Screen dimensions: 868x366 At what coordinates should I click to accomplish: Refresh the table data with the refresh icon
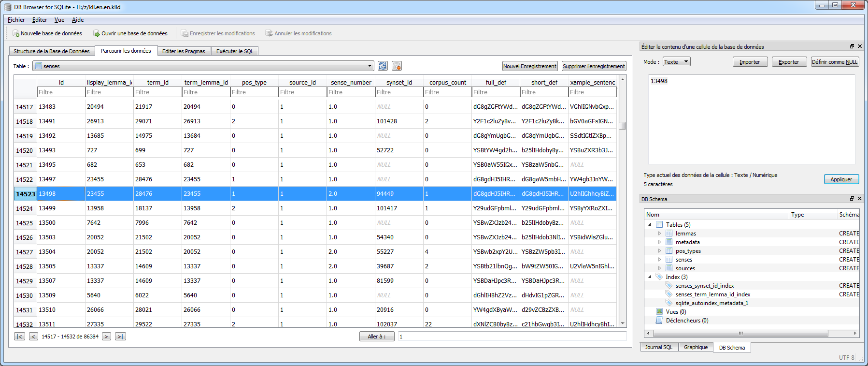(383, 66)
